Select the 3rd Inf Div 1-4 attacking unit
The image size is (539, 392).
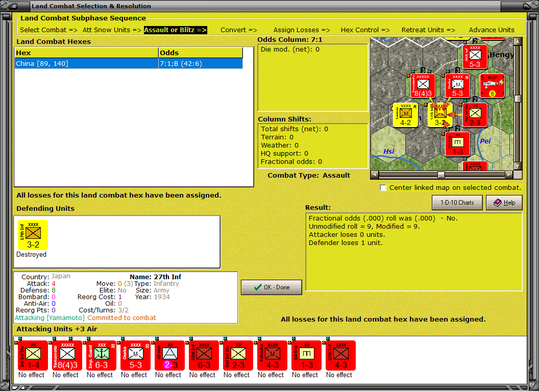[x=33, y=356]
